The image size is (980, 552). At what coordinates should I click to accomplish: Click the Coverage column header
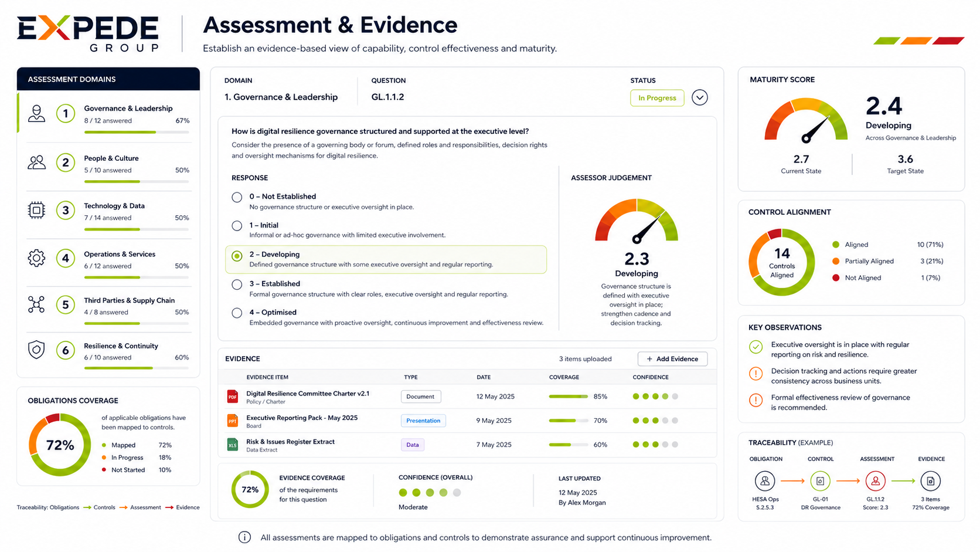(x=564, y=377)
